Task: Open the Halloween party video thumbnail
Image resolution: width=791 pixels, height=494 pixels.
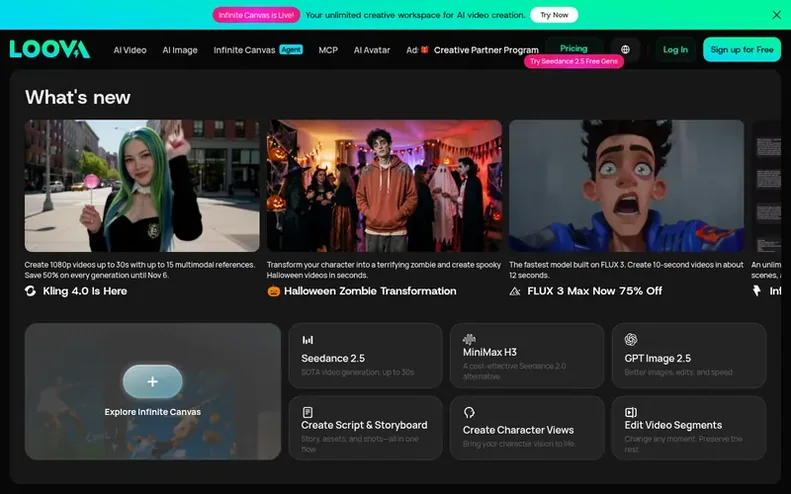Action: [x=384, y=186]
